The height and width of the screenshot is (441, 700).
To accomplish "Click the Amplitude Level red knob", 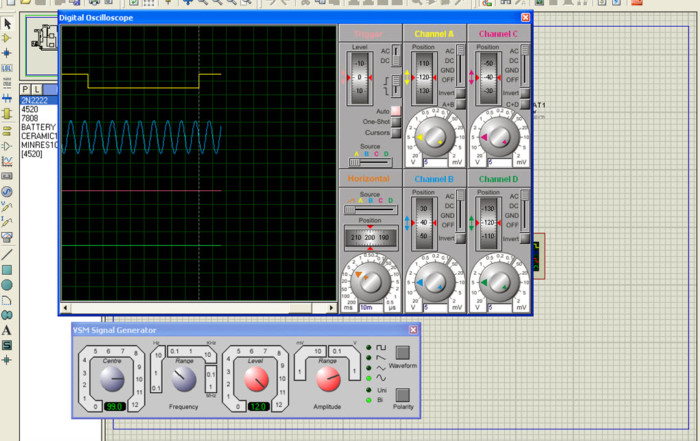I will 256,378.
